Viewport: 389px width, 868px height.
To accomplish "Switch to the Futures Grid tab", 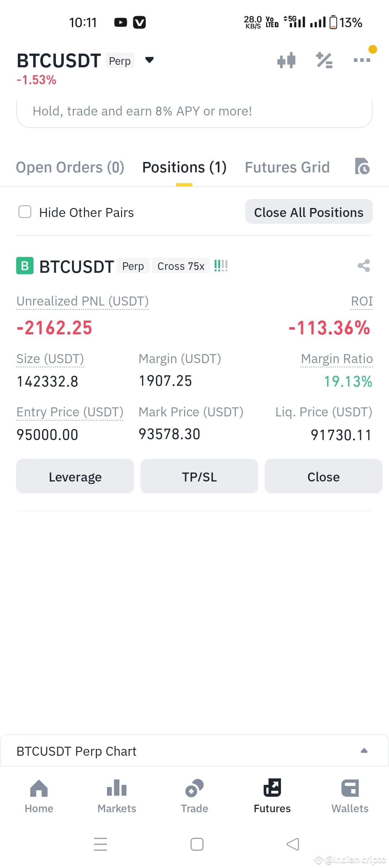I will (287, 167).
